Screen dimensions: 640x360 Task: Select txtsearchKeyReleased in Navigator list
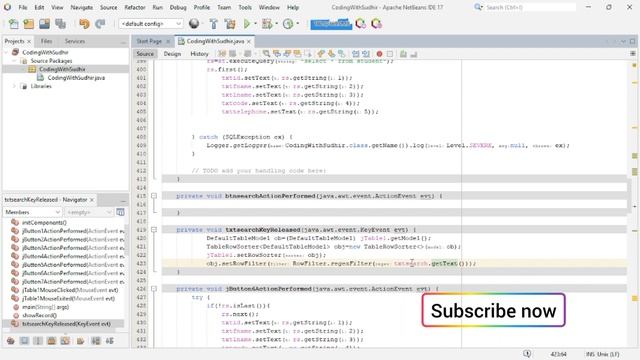point(66,324)
